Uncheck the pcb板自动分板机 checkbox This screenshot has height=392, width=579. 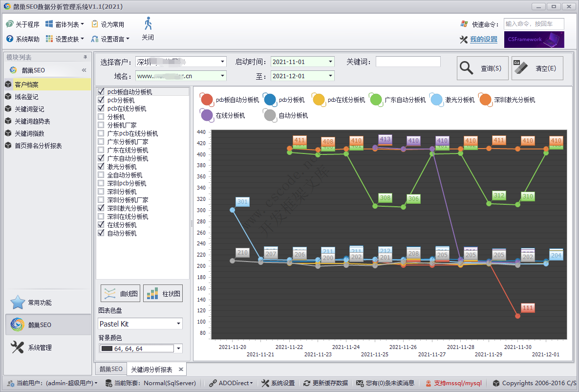coord(101,91)
